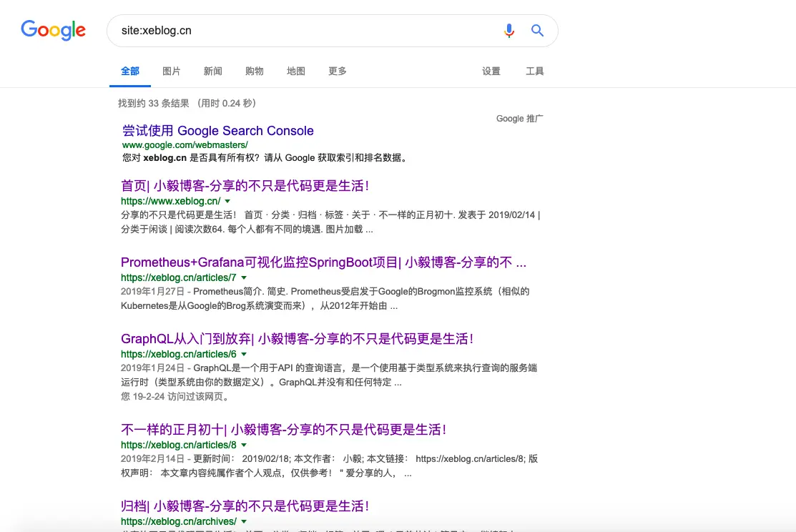Open the 新闻 tab
Screen dimensions: 796x532
(212, 71)
